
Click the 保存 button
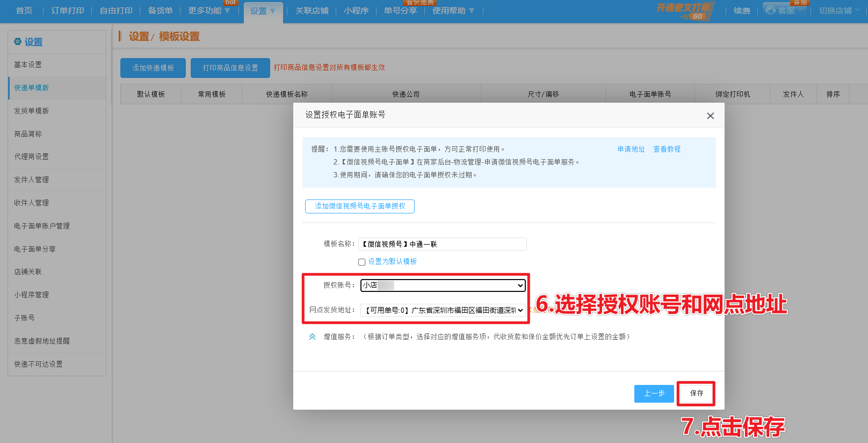697,394
